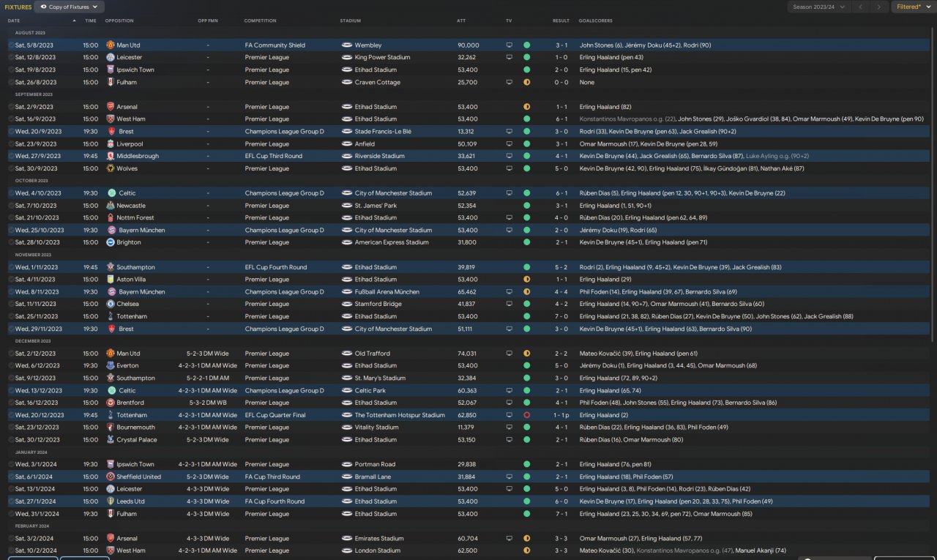Viewport: 937px width, 560px height.
Task: Click the stadium icon beside Old Trafford
Action: (x=346, y=354)
